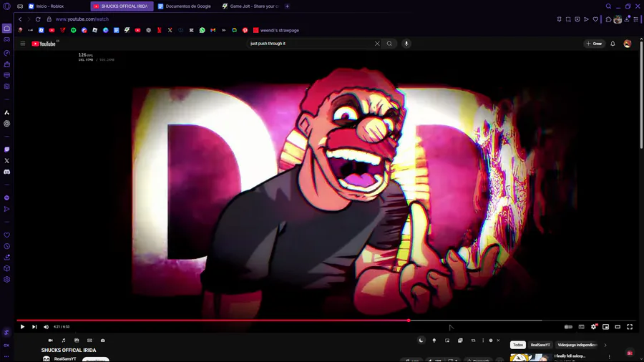Enable miniplayer mode
This screenshot has height=362, width=644.
point(605,327)
